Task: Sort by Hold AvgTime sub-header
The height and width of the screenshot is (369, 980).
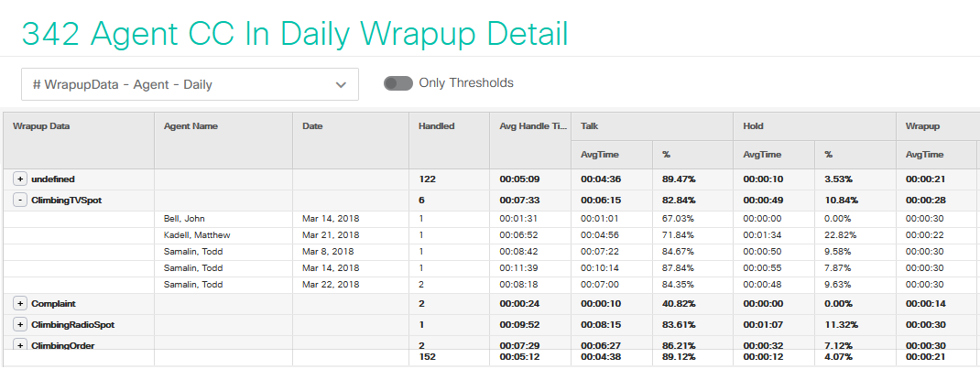Action: coord(774,154)
